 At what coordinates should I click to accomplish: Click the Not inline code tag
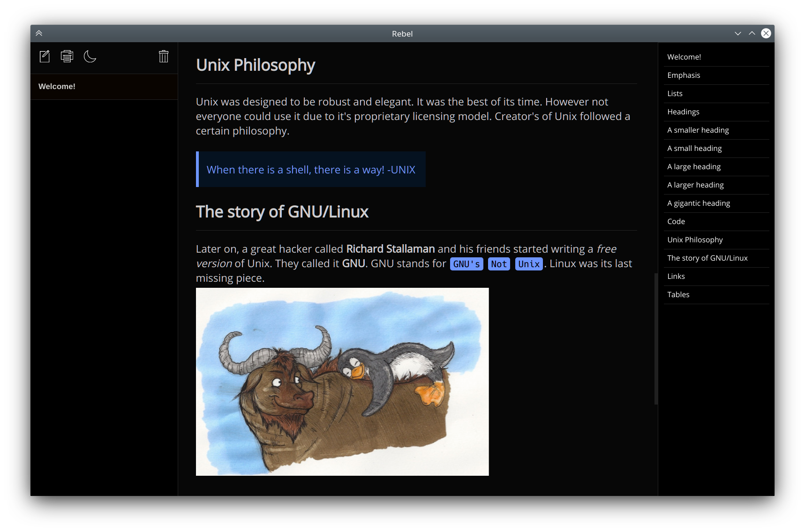point(499,264)
